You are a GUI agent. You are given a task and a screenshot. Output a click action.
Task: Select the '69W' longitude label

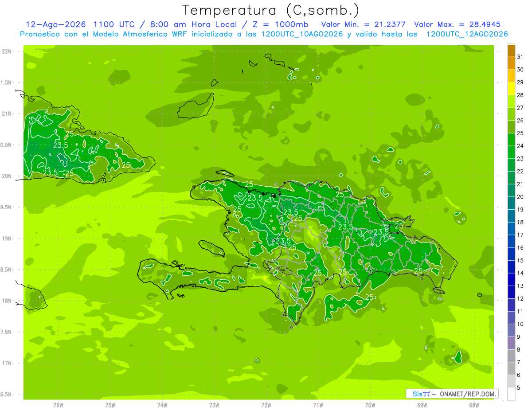pos(422,405)
